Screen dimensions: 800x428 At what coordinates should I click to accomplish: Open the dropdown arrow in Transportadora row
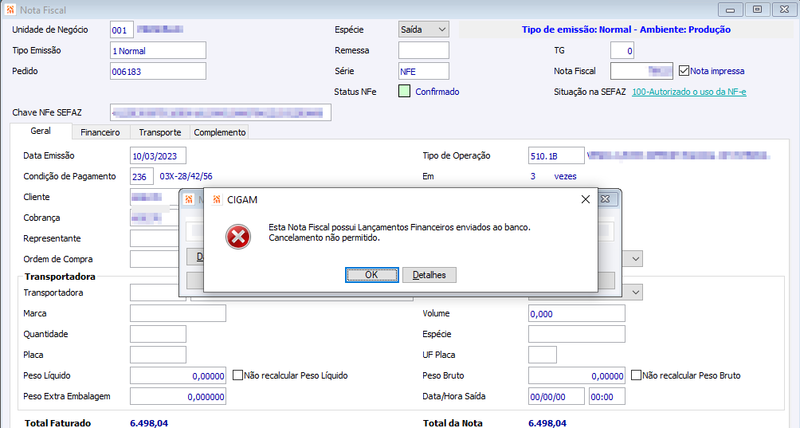[x=635, y=292]
